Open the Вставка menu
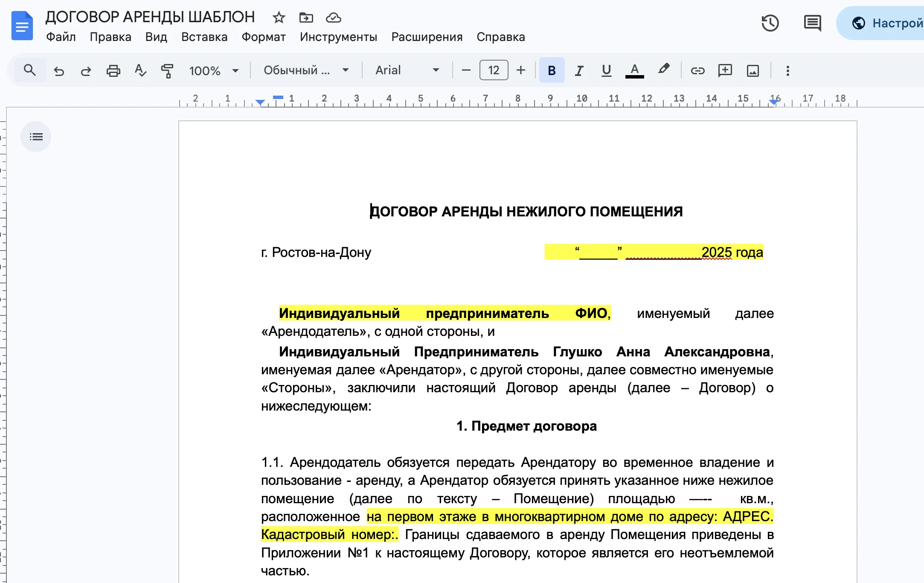This screenshot has width=924, height=583. pyautogui.click(x=204, y=37)
